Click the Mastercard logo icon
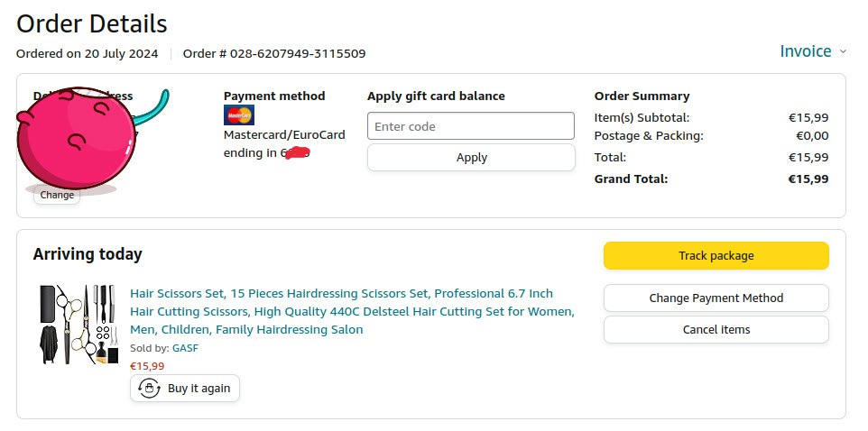The height and width of the screenshot is (431, 868). 239,115
